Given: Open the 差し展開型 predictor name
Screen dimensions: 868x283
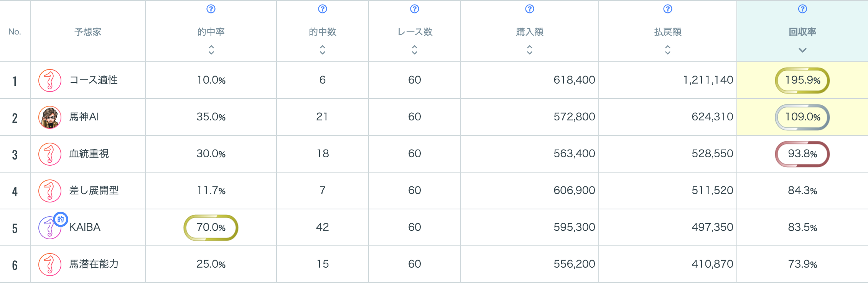Looking at the screenshot, I should pos(94,191).
